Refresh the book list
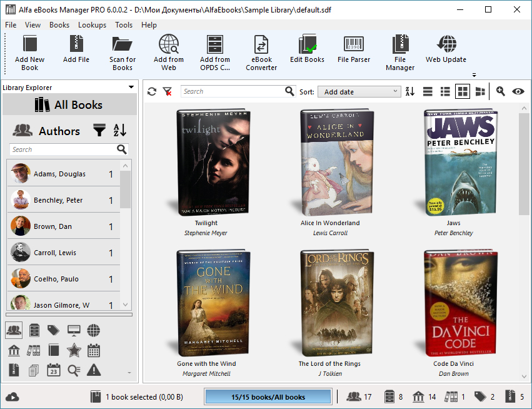The width and height of the screenshot is (532, 409). (x=152, y=92)
